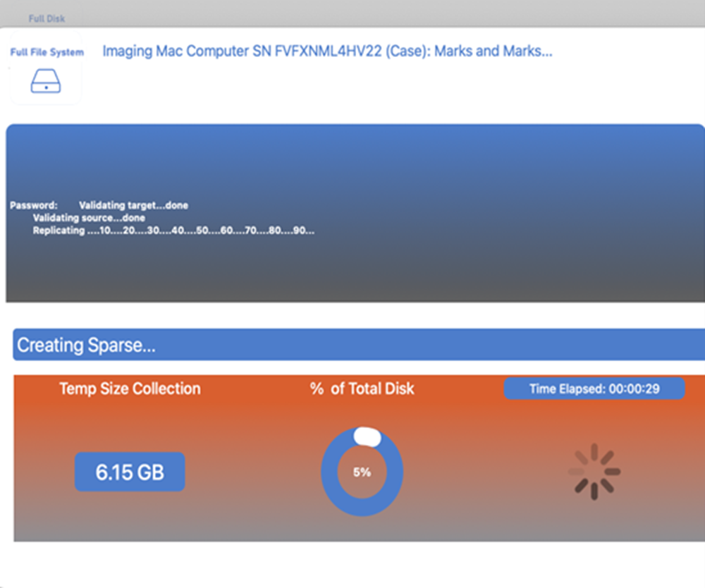Click the Imaging Mac Computer title text
The height and width of the screenshot is (588, 705).
(x=326, y=51)
